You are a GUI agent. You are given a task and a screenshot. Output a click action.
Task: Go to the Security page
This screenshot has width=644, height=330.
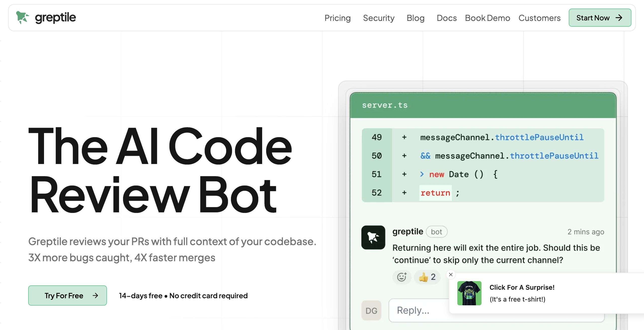(379, 18)
